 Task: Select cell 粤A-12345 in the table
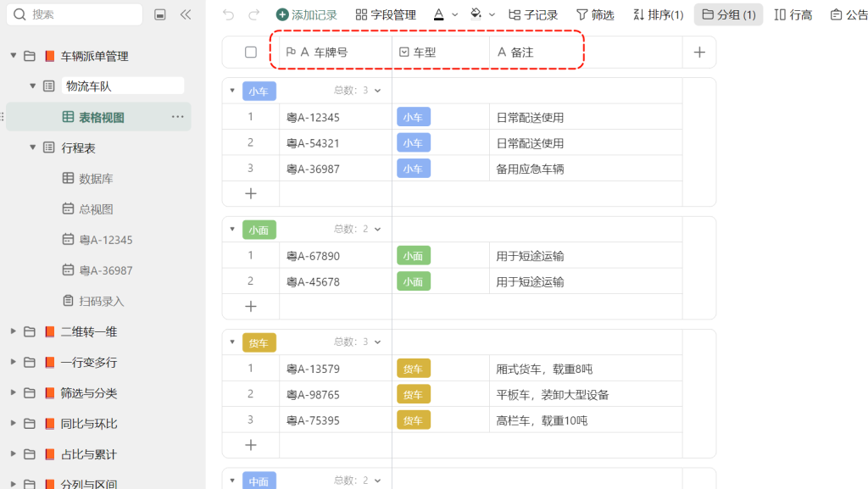pyautogui.click(x=336, y=117)
